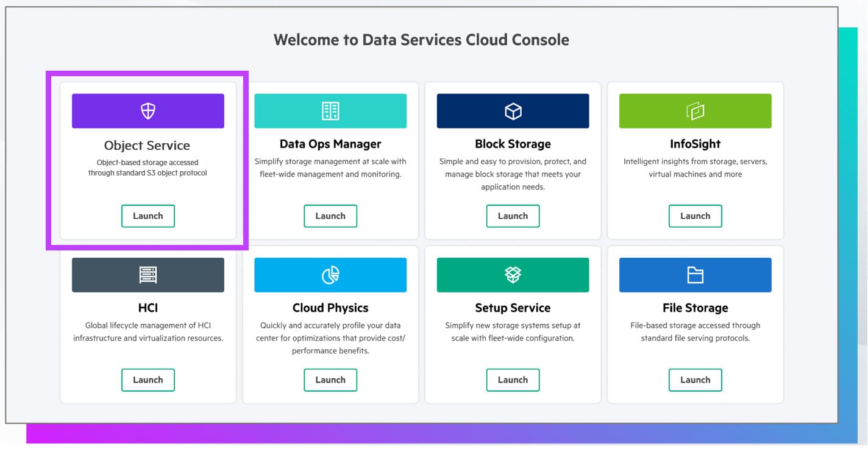868x457 pixels.
Task: Click the Block Storage cube icon
Action: point(513,111)
